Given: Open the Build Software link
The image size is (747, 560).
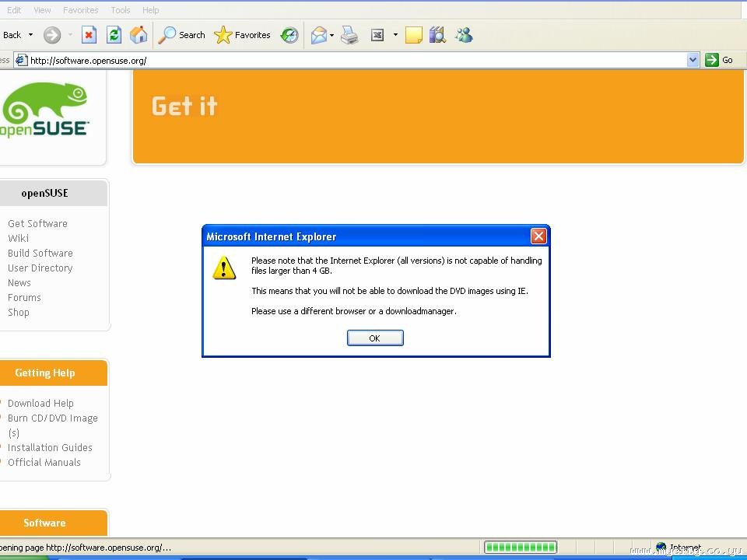Looking at the screenshot, I should pos(40,253).
